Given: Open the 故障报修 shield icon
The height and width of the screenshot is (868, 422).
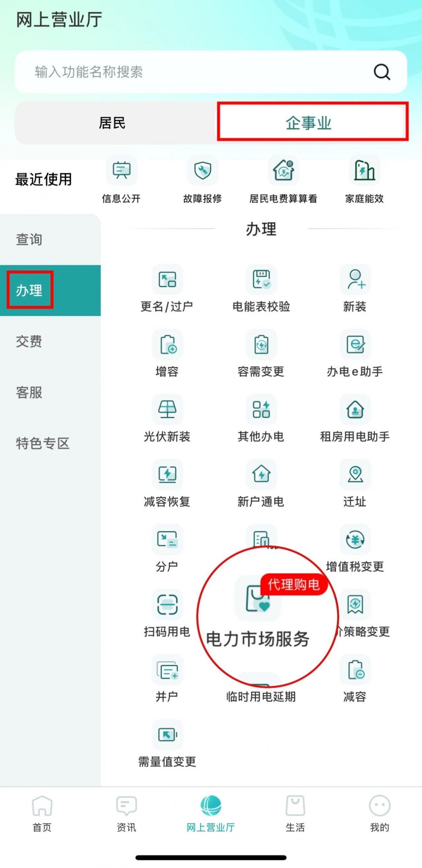Looking at the screenshot, I should point(203,170).
